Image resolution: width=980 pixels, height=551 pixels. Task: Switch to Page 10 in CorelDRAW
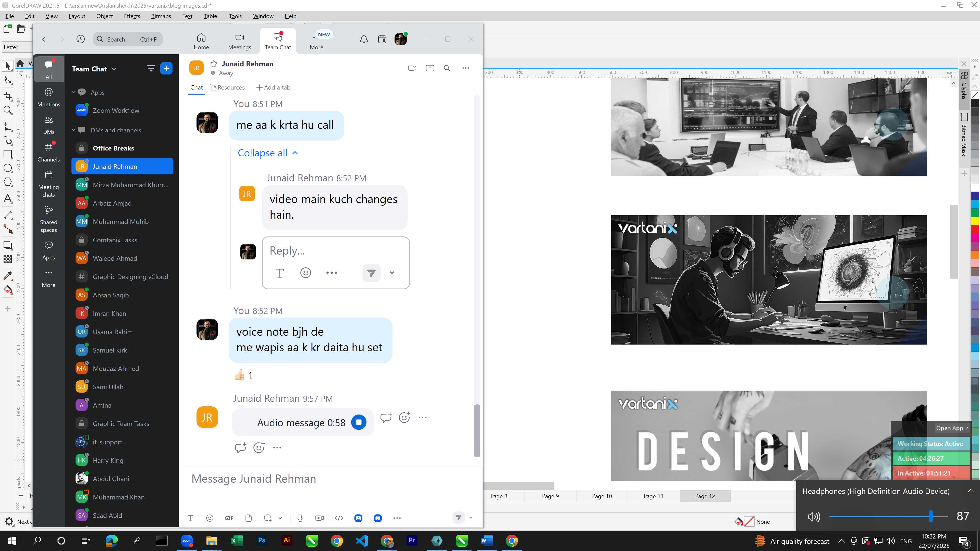(x=602, y=496)
